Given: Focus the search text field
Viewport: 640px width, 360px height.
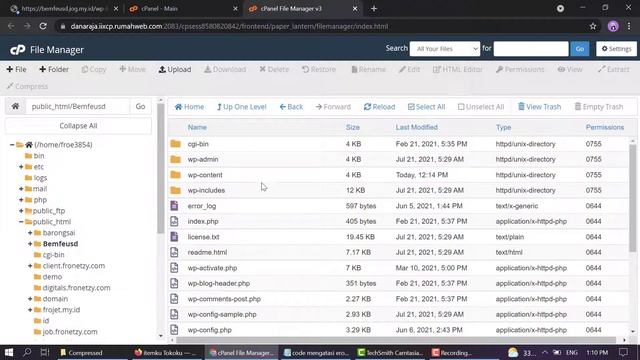Looking at the screenshot, I should tap(531, 49).
